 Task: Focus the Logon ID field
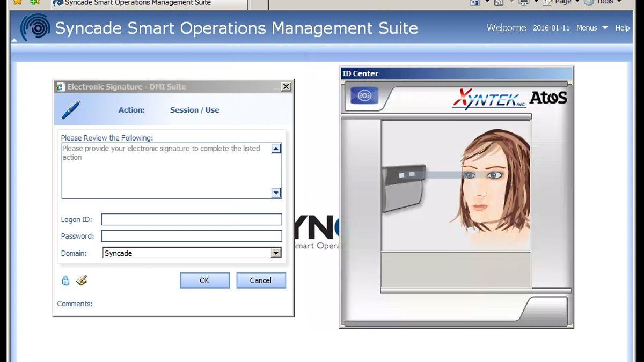pos(192,219)
